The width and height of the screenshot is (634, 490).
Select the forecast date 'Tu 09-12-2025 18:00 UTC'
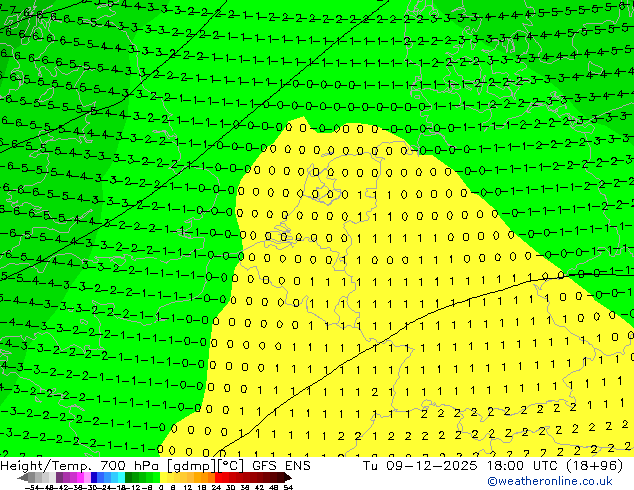[x=459, y=466]
